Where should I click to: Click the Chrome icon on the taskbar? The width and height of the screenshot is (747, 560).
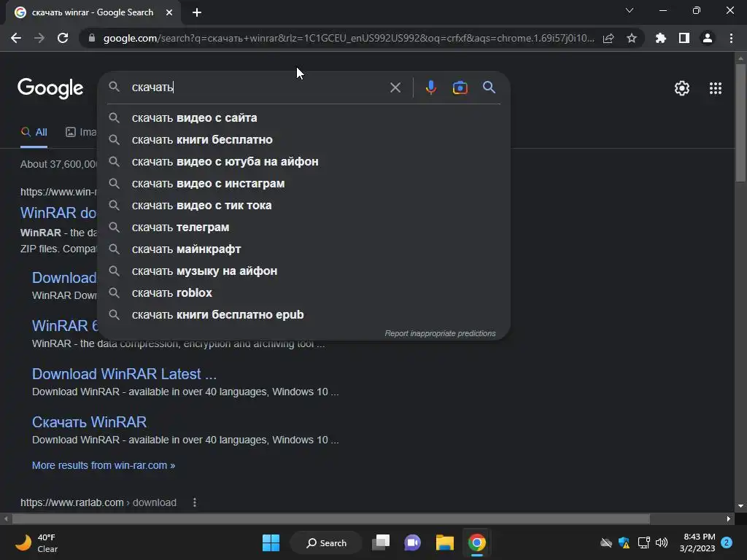pos(477,542)
